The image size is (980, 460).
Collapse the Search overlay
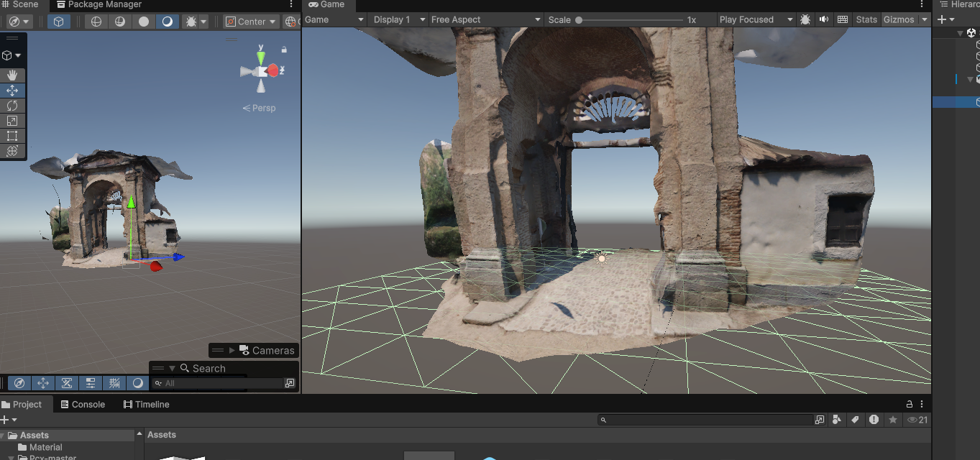(x=172, y=368)
